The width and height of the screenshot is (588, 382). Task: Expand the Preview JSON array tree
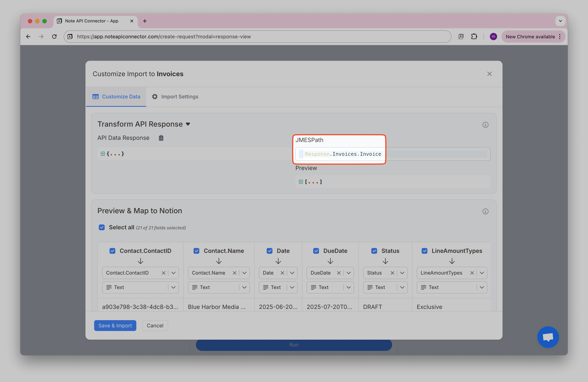[x=301, y=182]
